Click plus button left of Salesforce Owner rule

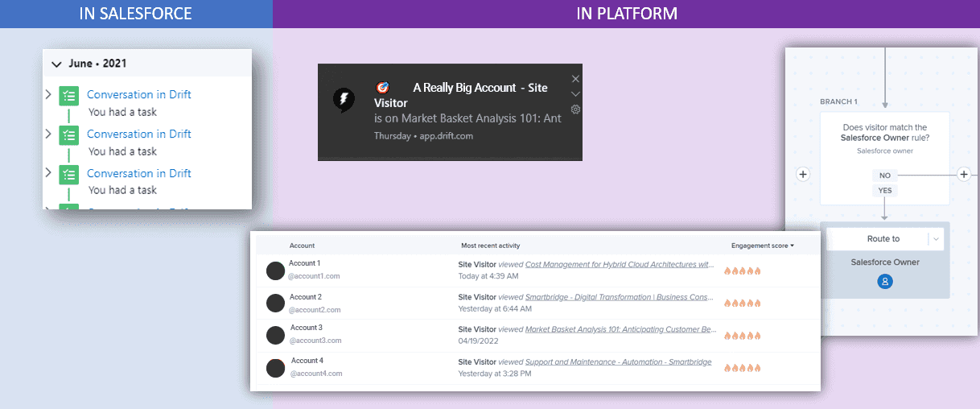(x=802, y=174)
